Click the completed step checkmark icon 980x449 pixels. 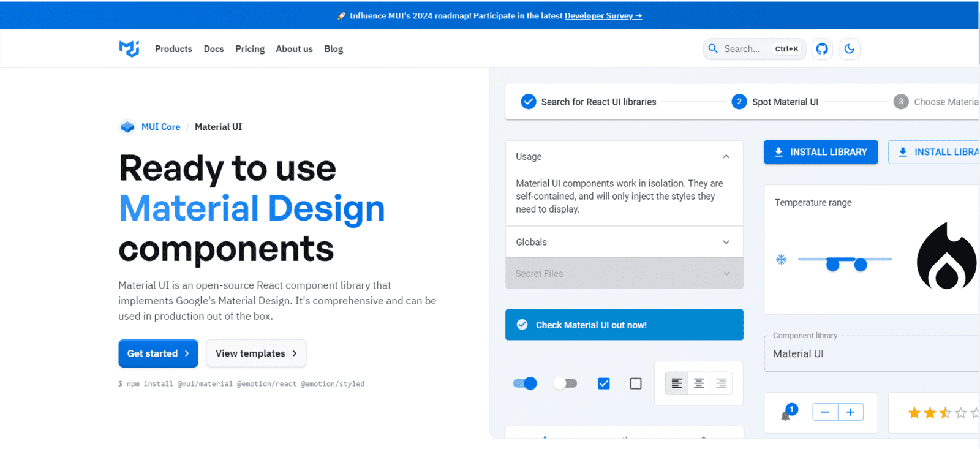click(529, 102)
